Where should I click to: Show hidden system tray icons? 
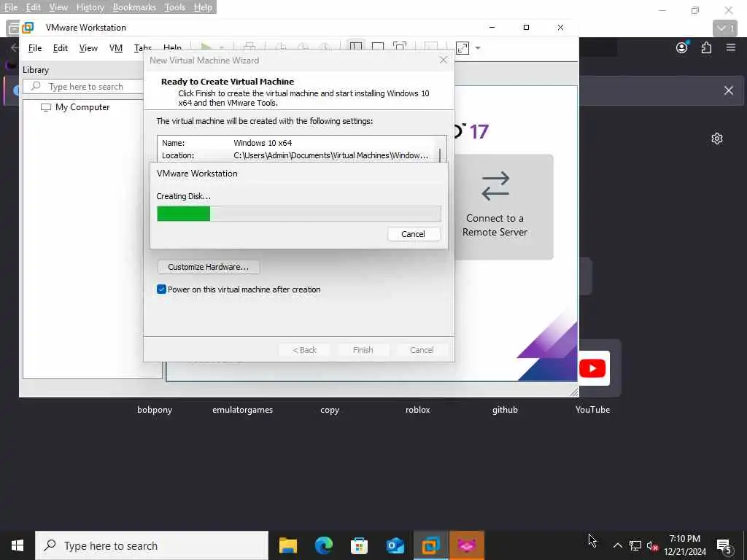[617, 545]
